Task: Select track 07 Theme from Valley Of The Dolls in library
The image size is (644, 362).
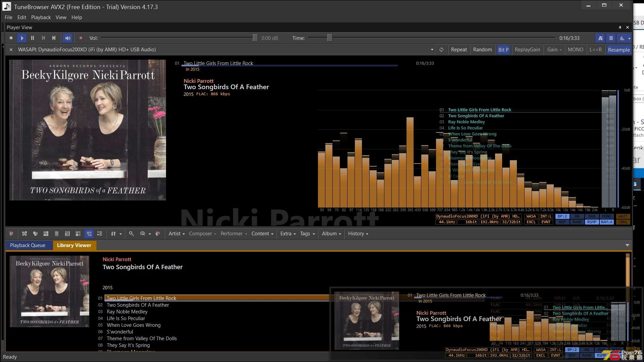Action: click(142, 339)
